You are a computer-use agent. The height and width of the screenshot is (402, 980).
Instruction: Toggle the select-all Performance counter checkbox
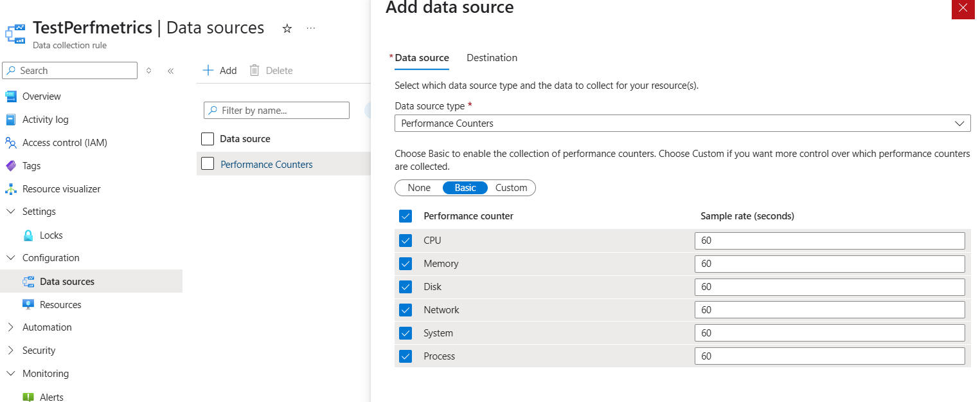click(x=405, y=216)
